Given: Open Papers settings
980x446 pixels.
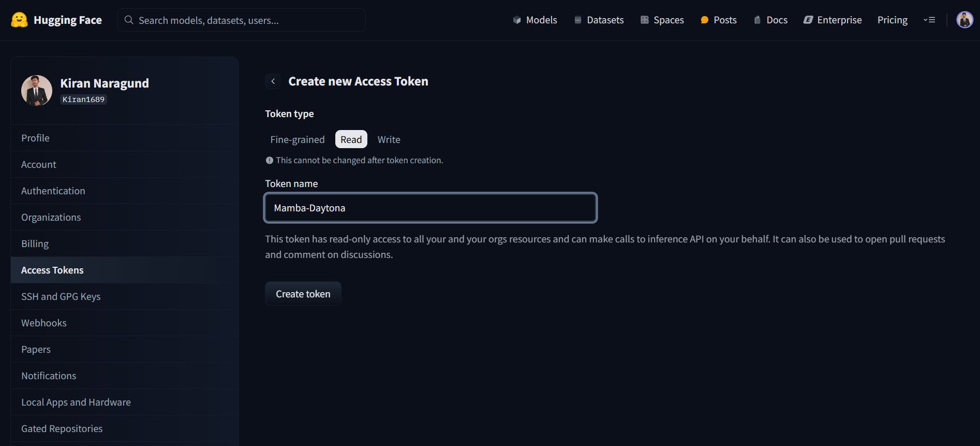Looking at the screenshot, I should tap(125, 349).
